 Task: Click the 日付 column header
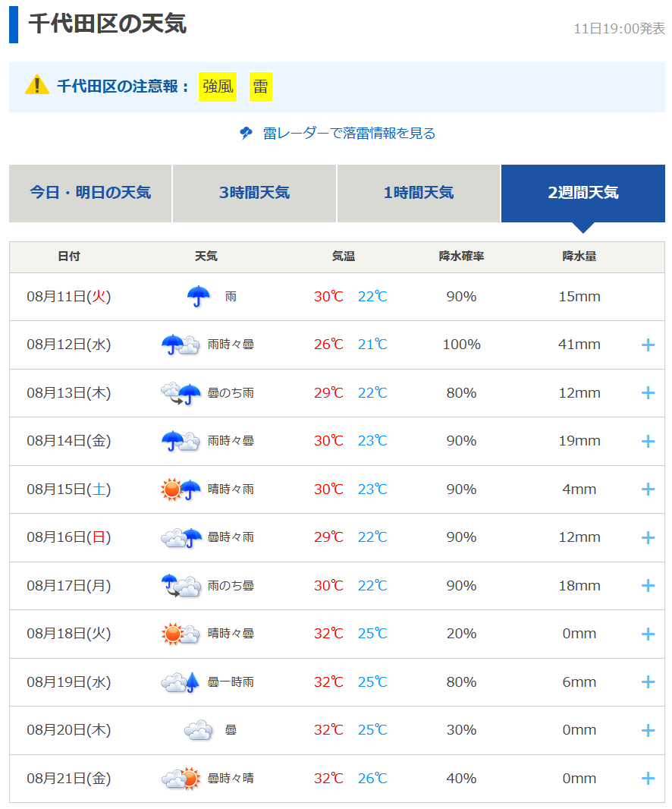click(69, 257)
